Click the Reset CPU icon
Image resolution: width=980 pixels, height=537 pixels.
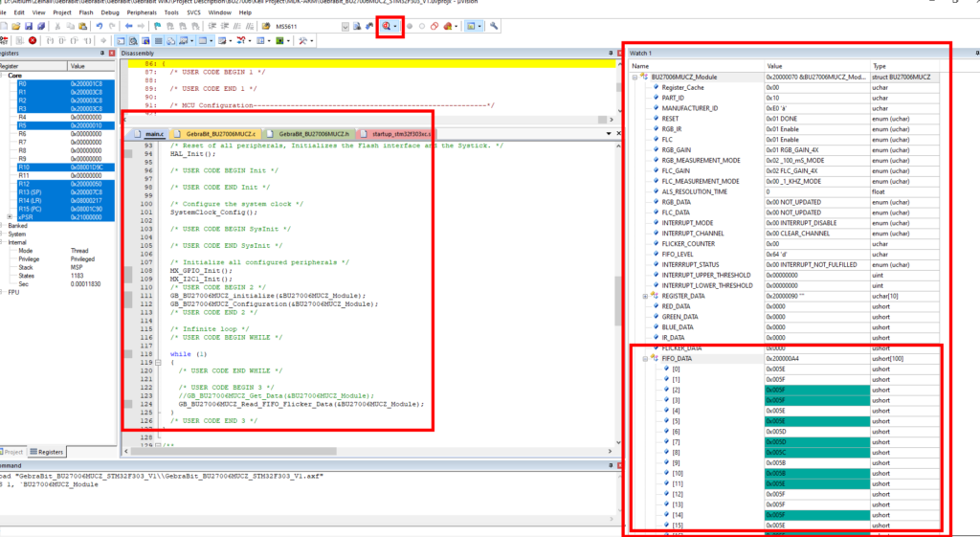click(x=5, y=40)
